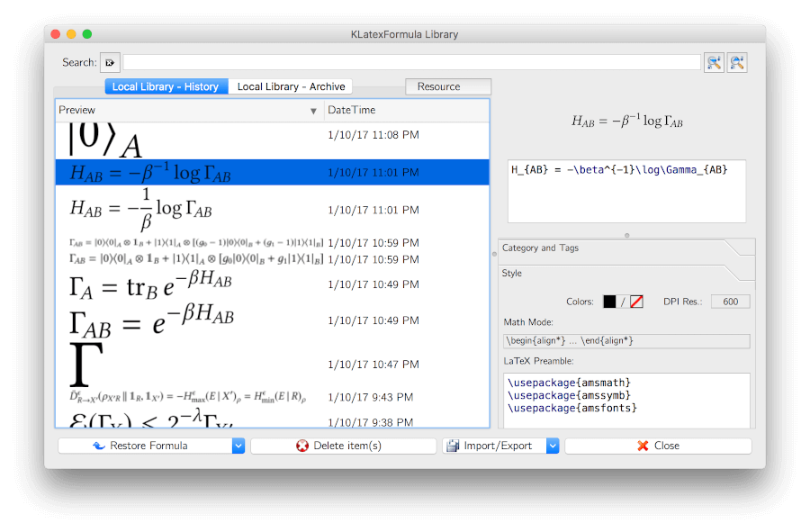810x532 pixels.
Task: Click the DPI Res. field showing 600
Action: 730,302
